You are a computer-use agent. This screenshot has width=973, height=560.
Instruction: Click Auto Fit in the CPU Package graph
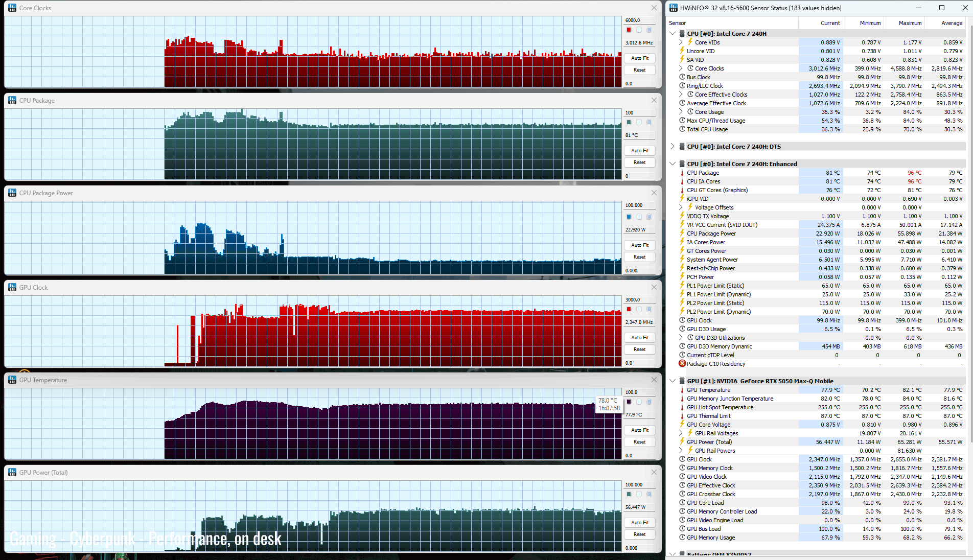(x=639, y=151)
